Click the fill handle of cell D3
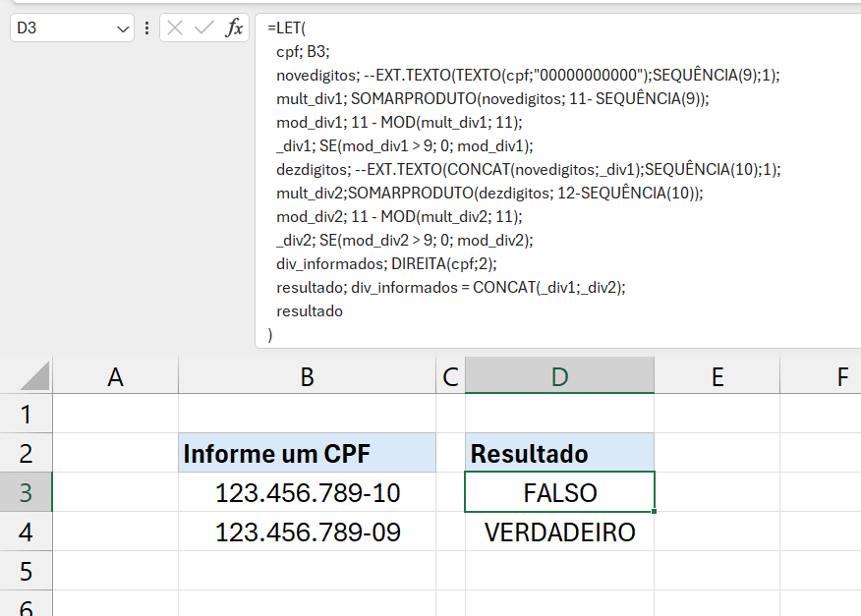 (x=654, y=511)
